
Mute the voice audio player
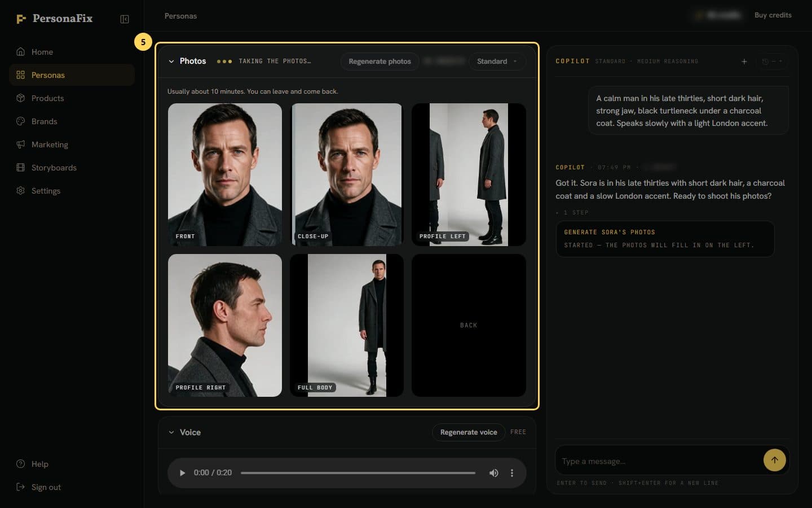(x=493, y=473)
